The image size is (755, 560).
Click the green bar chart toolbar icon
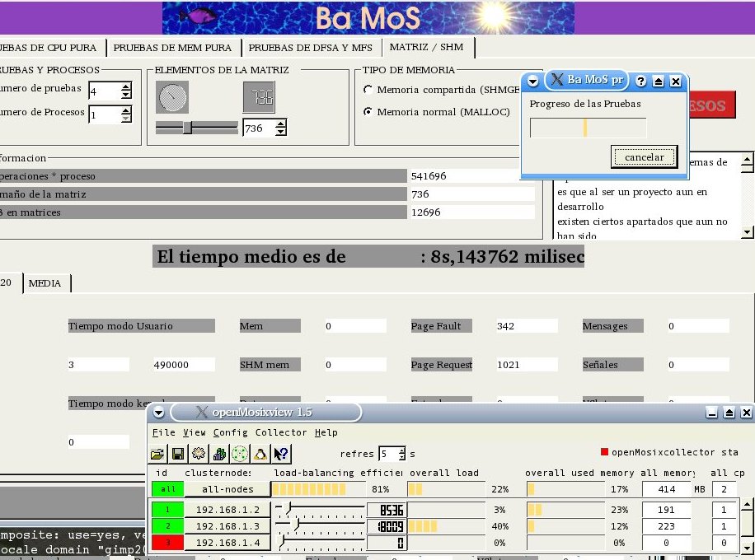click(219, 453)
